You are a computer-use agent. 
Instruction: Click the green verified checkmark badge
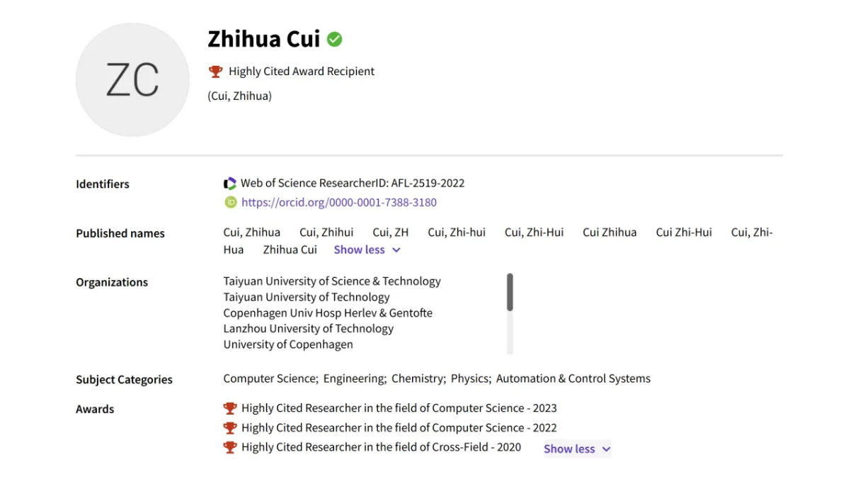(335, 40)
